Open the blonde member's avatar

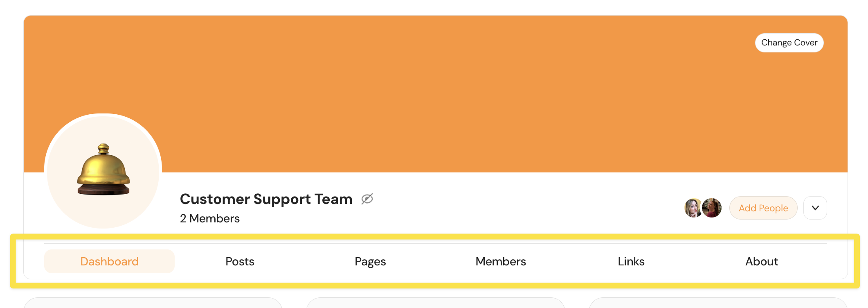(693, 208)
